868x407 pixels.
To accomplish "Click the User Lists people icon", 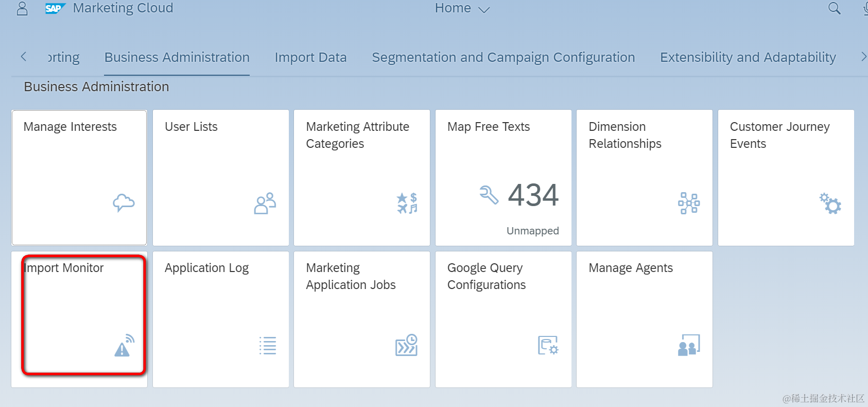I will click(265, 203).
